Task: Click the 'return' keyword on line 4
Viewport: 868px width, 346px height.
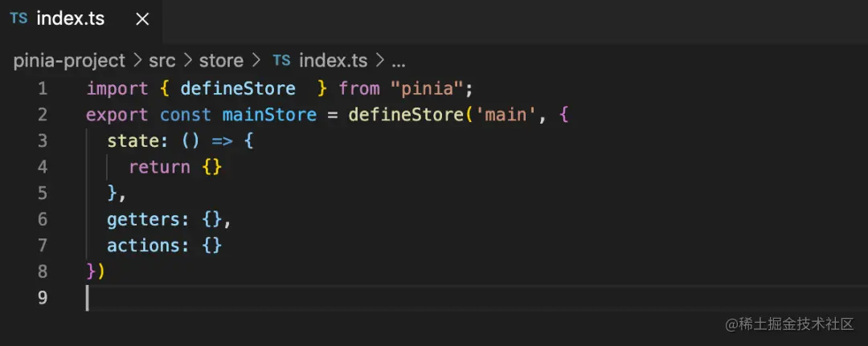Action: [159, 168]
